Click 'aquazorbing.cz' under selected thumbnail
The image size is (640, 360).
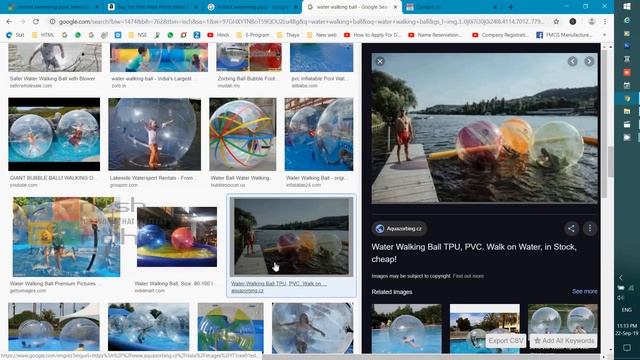pos(247,291)
